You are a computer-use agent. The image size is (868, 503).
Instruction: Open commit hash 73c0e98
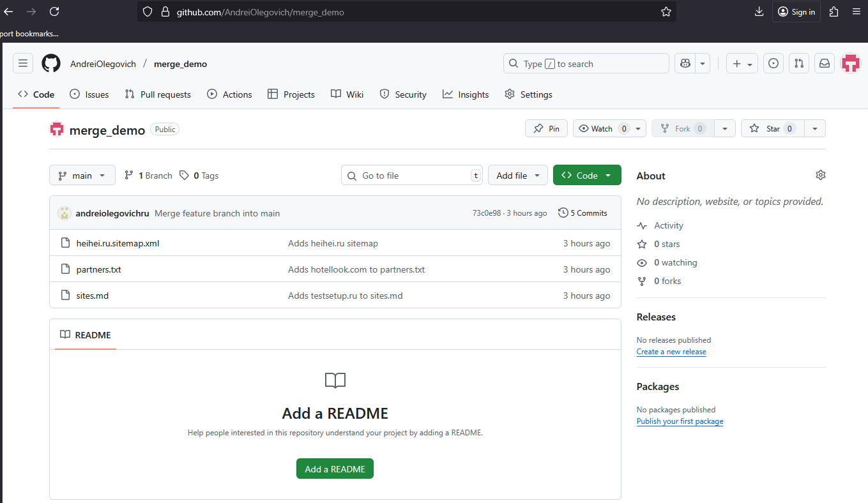click(x=487, y=213)
